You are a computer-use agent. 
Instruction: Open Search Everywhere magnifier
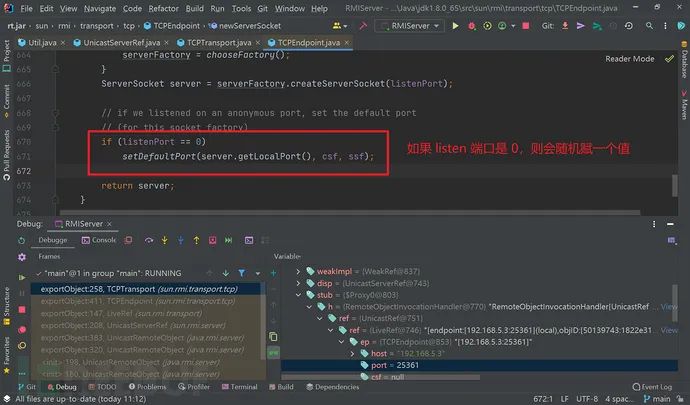[650, 26]
